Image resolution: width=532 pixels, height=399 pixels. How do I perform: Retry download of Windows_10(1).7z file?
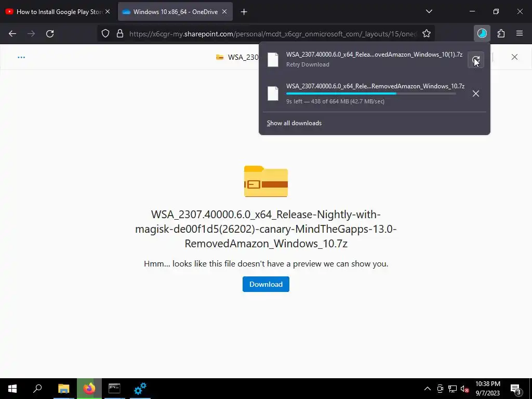[x=476, y=60]
